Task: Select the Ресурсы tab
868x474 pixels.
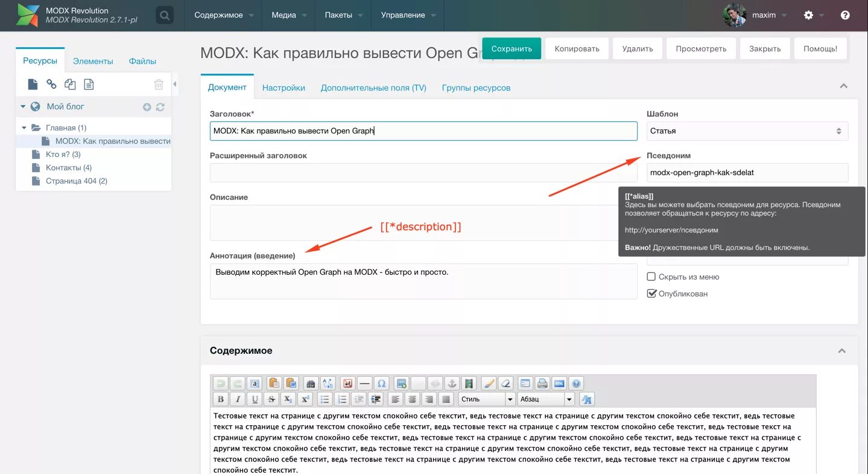Action: point(40,60)
